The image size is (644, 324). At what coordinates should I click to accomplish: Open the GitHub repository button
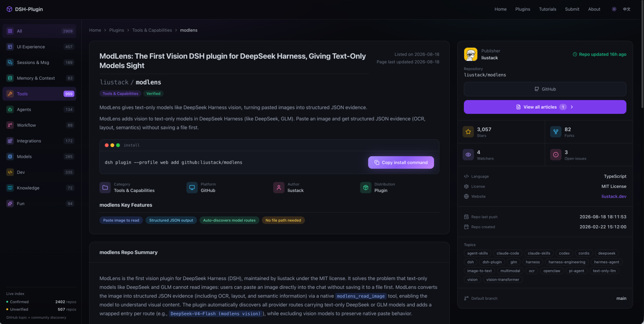click(x=545, y=89)
